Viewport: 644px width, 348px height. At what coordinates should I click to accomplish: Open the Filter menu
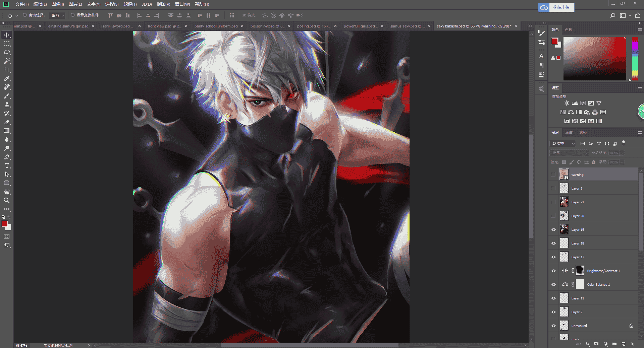click(130, 4)
